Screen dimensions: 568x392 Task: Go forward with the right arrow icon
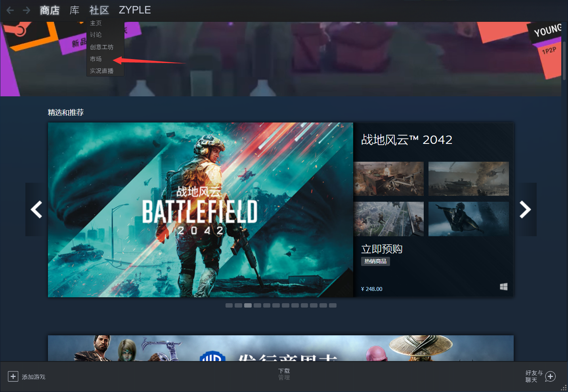tap(27, 10)
